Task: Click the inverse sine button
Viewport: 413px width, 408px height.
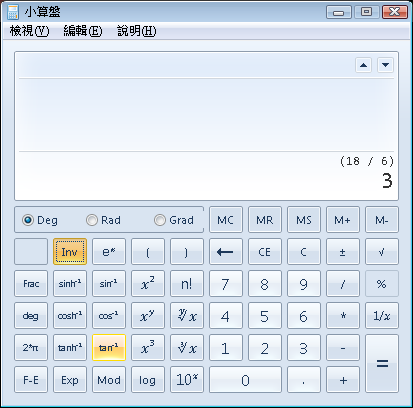Action: click(x=109, y=284)
